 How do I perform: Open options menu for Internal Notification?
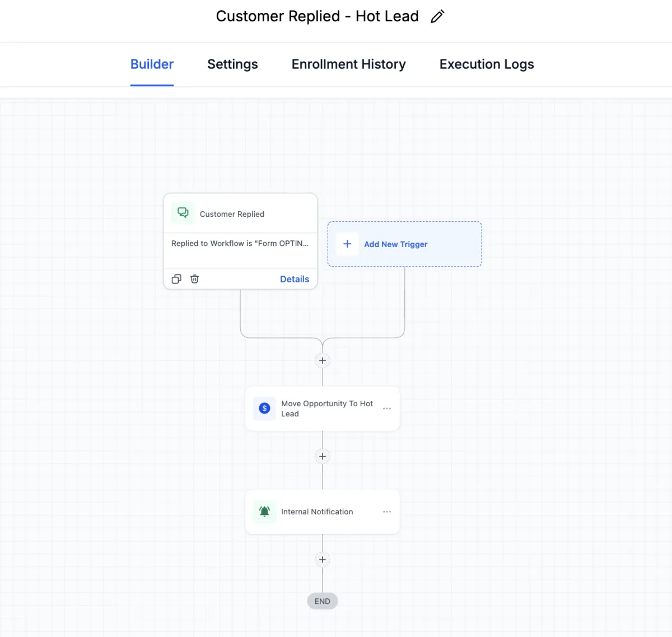point(387,512)
